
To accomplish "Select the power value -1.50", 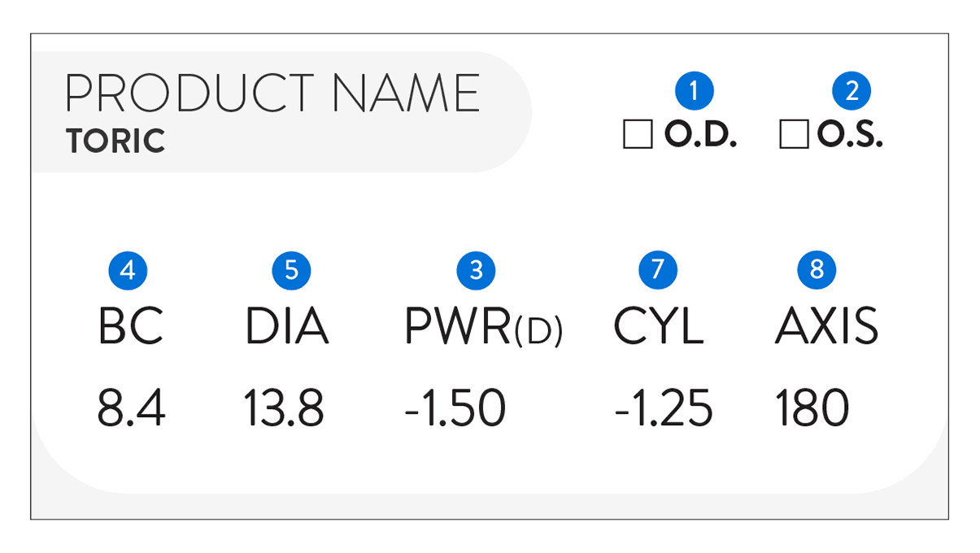I will point(455,408).
